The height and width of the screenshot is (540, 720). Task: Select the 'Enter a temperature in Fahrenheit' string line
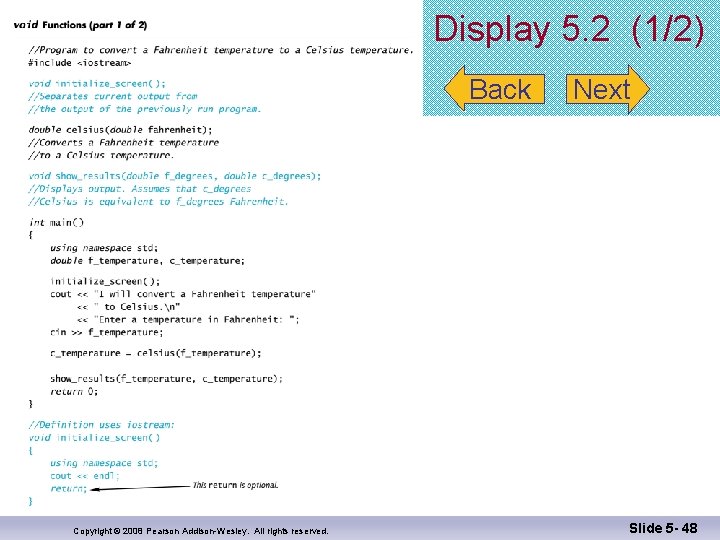[188, 320]
